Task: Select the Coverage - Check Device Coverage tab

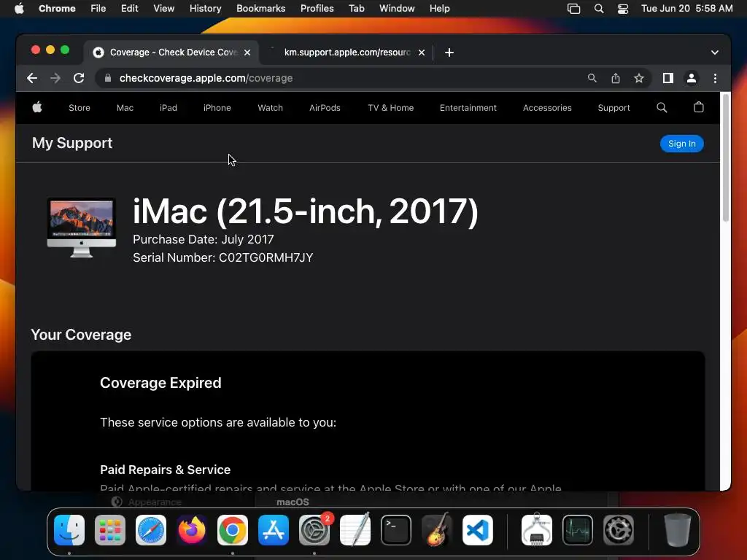Action: (x=172, y=52)
